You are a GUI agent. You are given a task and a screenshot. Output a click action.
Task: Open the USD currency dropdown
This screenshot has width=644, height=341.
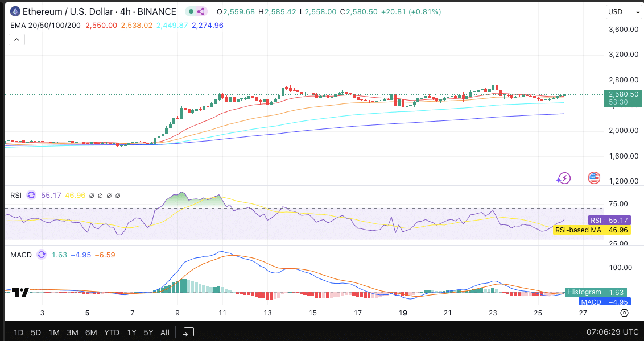[x=623, y=12]
